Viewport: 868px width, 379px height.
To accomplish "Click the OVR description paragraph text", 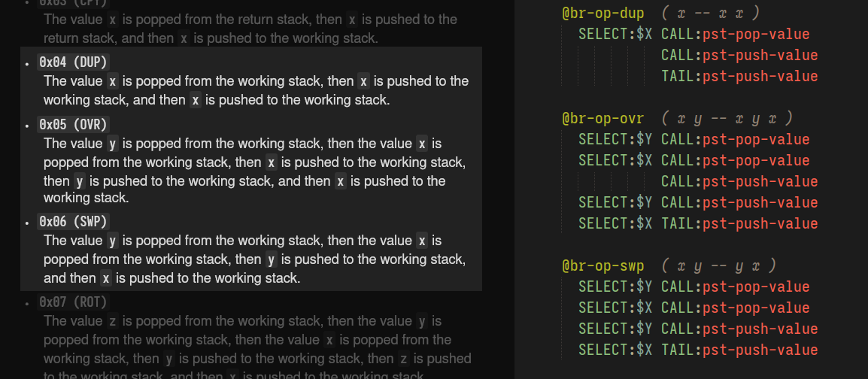I will [x=254, y=171].
